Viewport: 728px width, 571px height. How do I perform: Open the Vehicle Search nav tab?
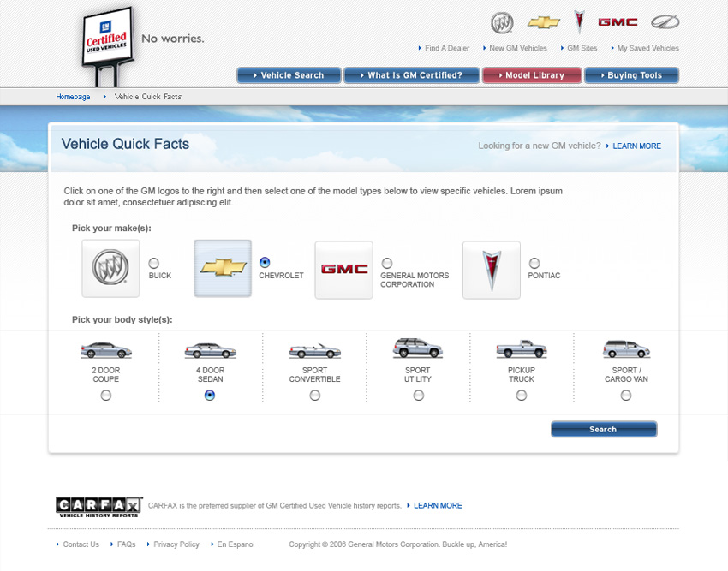click(x=289, y=75)
